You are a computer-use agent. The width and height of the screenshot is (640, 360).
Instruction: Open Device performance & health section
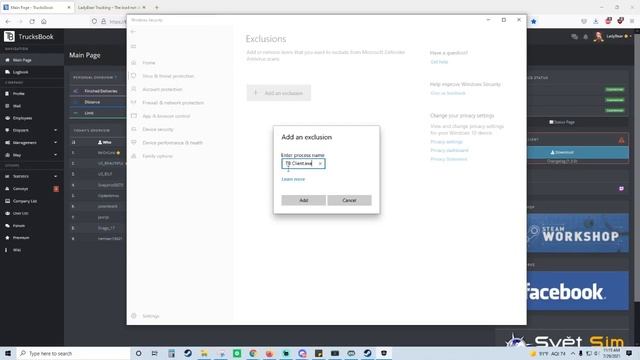point(172,143)
